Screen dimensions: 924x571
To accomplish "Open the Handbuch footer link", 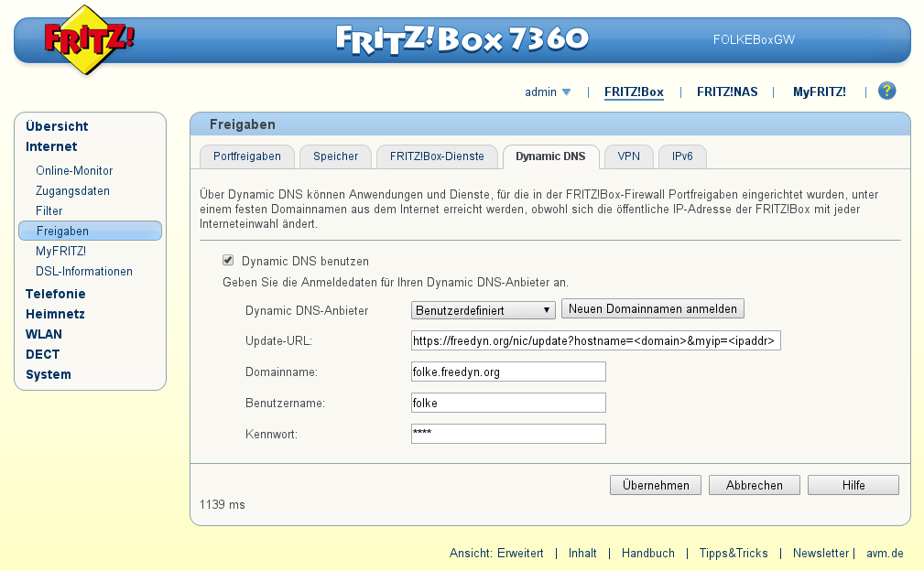I will tap(647, 554).
